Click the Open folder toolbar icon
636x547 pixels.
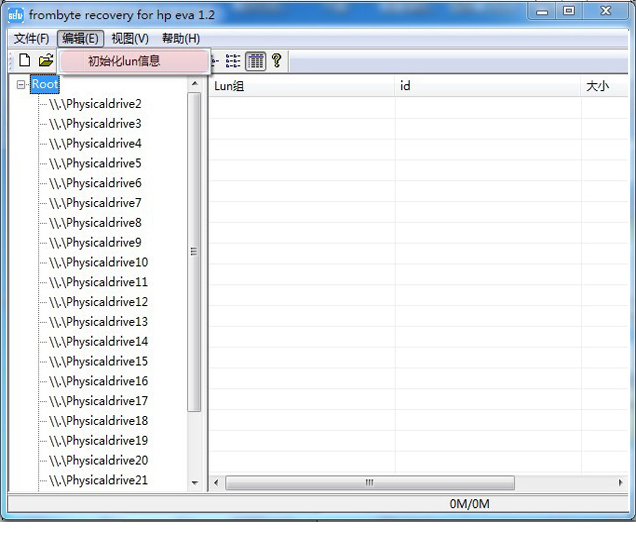46,60
